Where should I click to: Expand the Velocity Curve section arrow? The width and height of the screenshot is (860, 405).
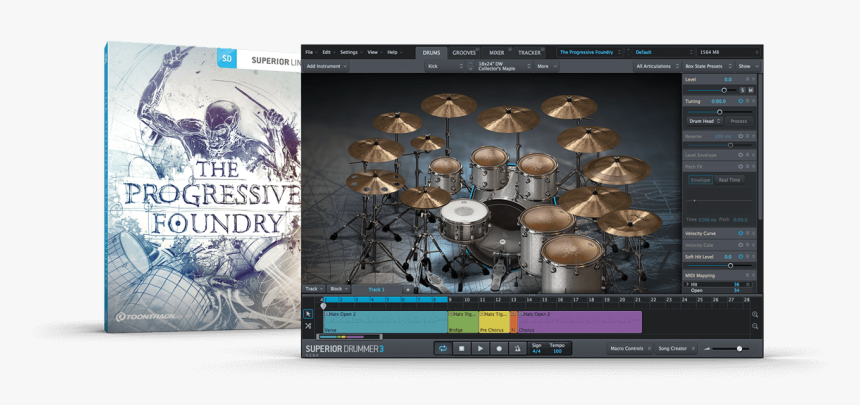point(753,233)
